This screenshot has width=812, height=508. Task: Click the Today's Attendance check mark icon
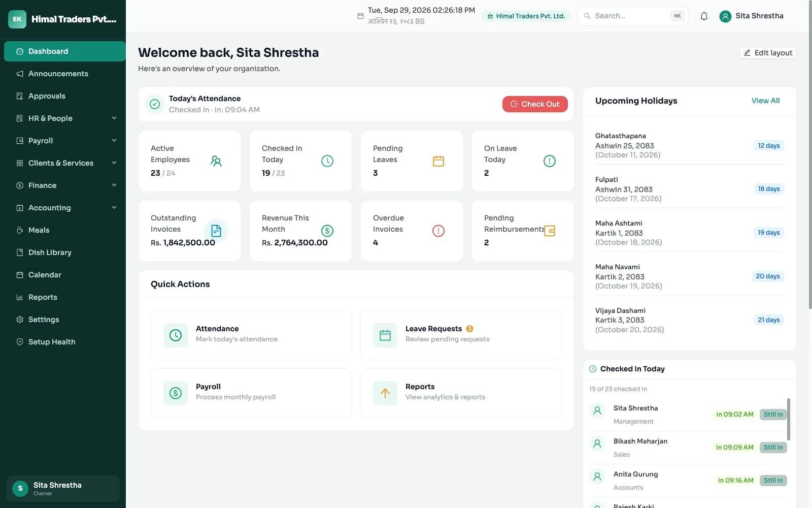(155, 104)
